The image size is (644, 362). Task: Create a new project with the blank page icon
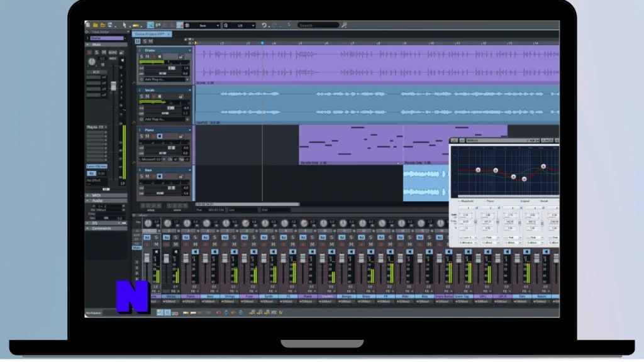pyautogui.click(x=88, y=25)
